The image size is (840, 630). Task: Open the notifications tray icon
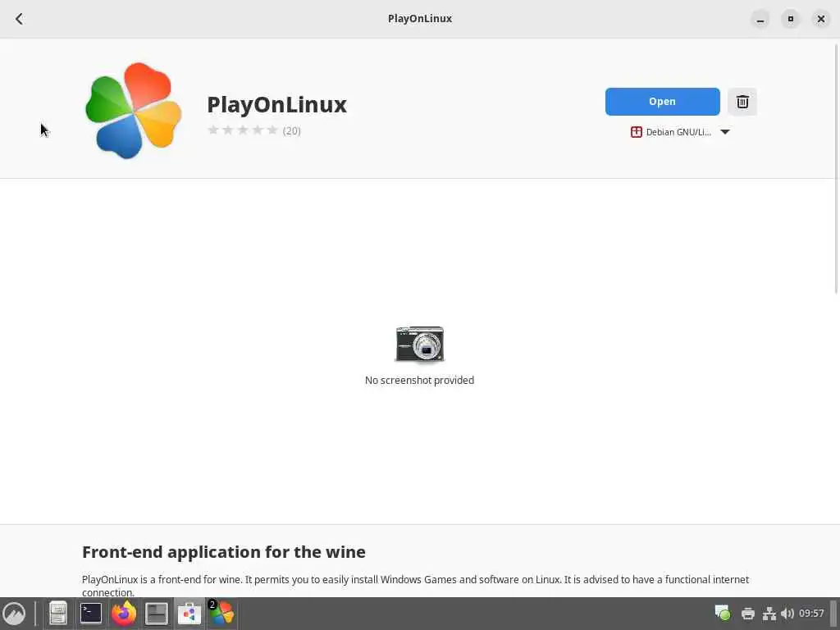tap(722, 613)
